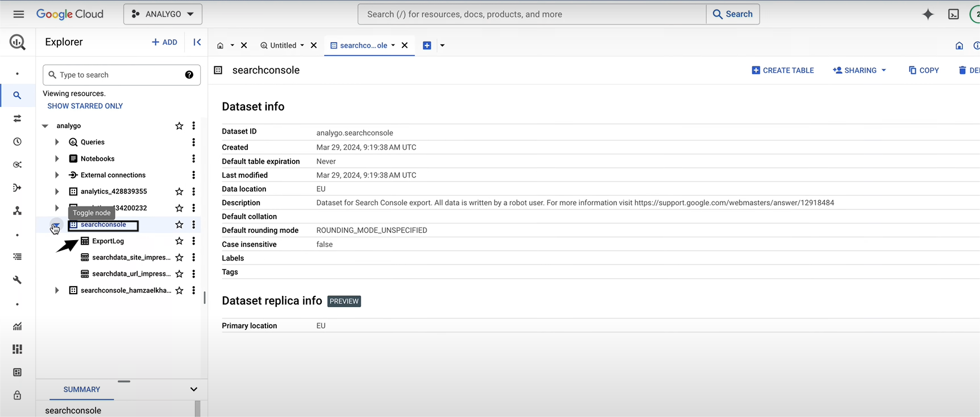Open the ANALYGO project selector dropdown
Image resolution: width=980 pixels, height=417 pixels.
163,14
